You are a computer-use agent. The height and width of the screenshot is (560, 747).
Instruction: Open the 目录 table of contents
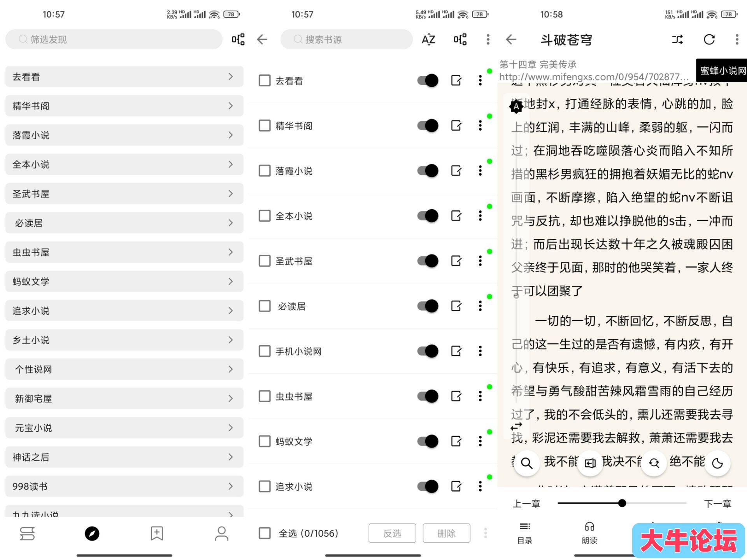coord(524,532)
